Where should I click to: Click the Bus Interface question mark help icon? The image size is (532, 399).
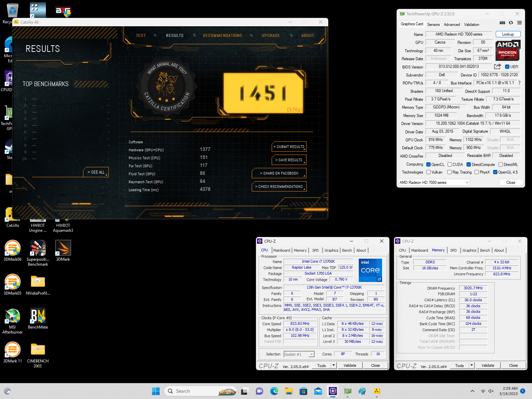519,83
